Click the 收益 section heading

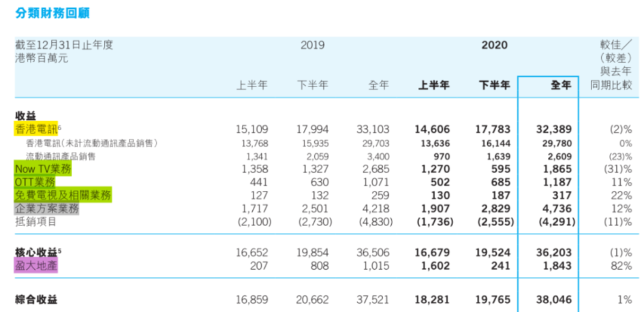[x=25, y=117]
